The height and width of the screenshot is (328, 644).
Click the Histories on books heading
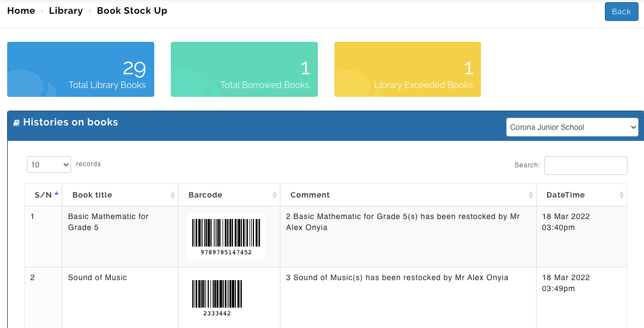point(71,122)
